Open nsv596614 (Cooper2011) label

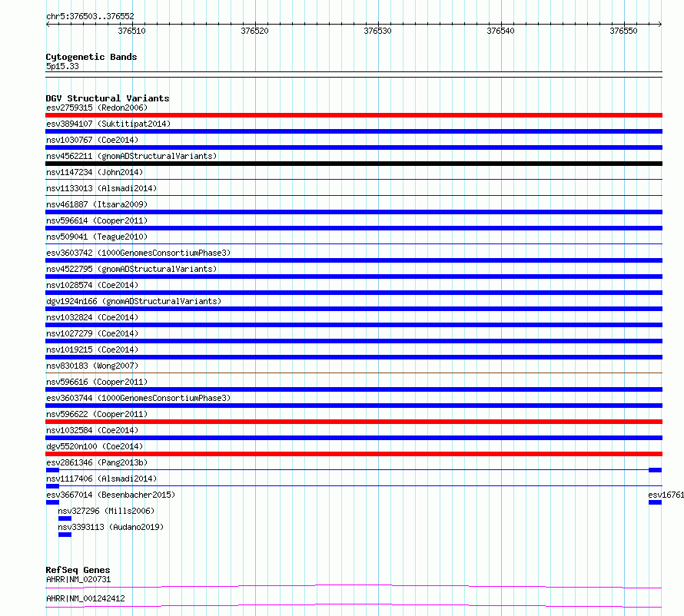pyautogui.click(x=97, y=220)
